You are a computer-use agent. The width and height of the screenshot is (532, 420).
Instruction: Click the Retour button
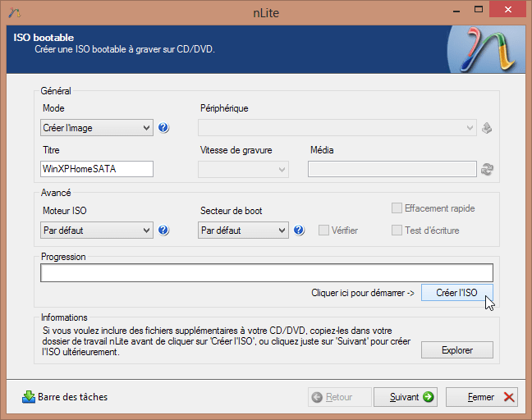tap(340, 397)
